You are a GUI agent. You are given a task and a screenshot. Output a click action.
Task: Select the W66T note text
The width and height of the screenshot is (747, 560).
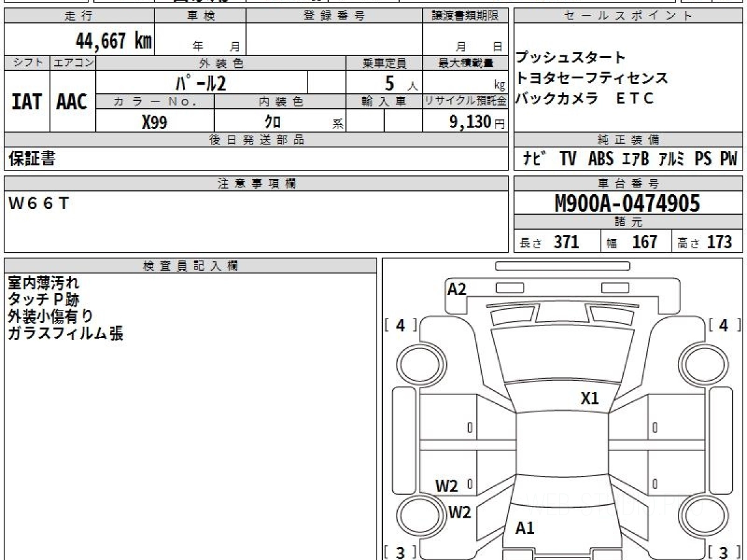[39, 203]
